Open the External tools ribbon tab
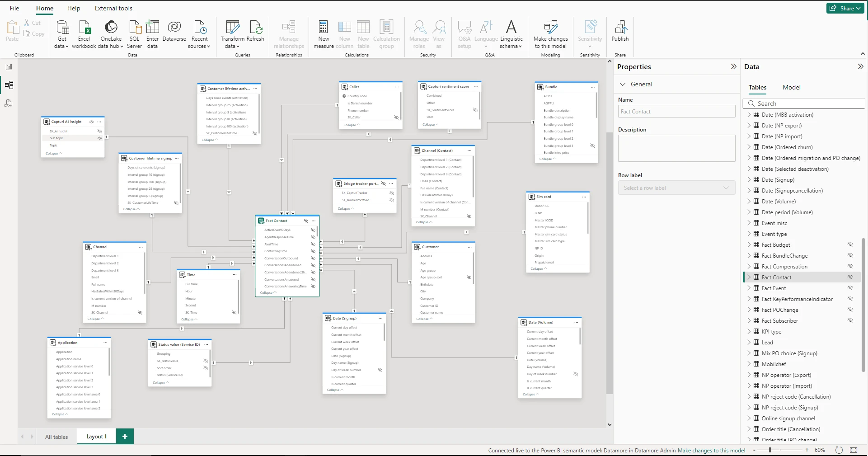This screenshot has width=868, height=456. pyautogui.click(x=113, y=8)
